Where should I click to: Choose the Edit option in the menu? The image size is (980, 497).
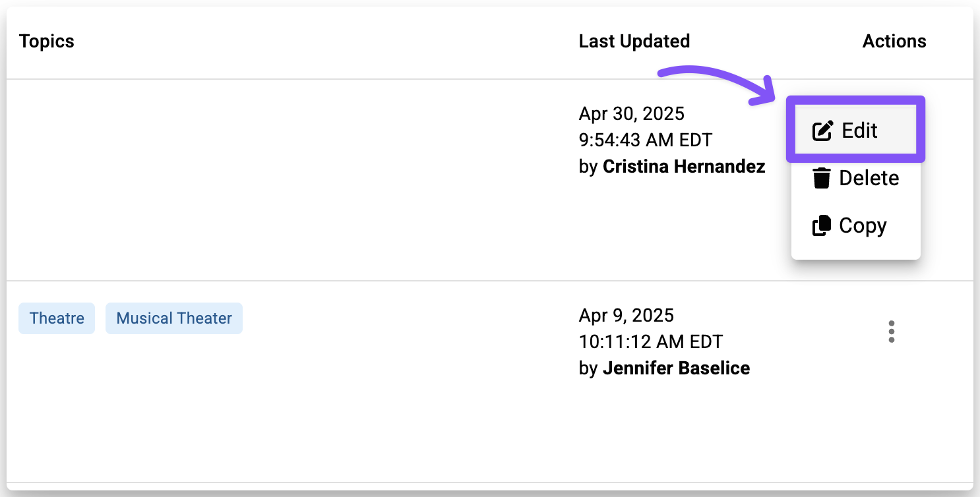[859, 131]
